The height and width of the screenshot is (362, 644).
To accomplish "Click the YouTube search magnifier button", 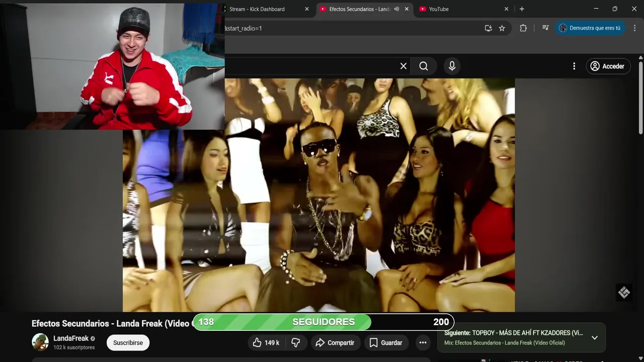I will click(x=424, y=66).
